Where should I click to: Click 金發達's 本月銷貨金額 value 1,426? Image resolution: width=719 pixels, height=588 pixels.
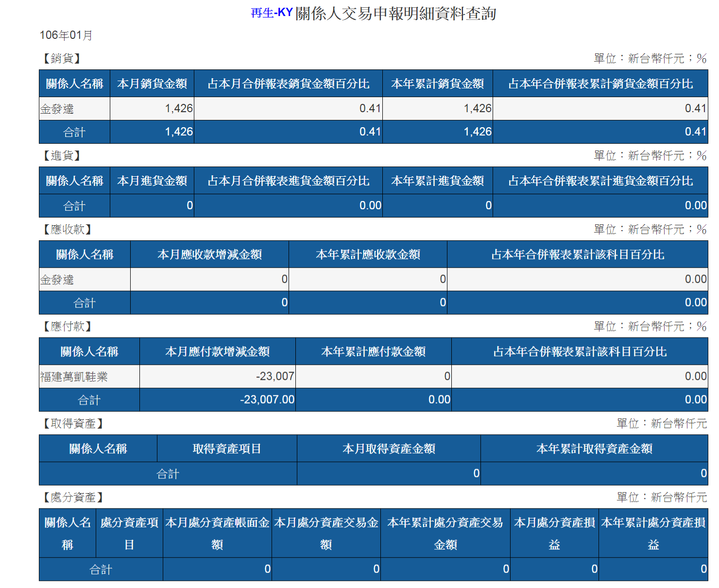pyautogui.click(x=179, y=108)
